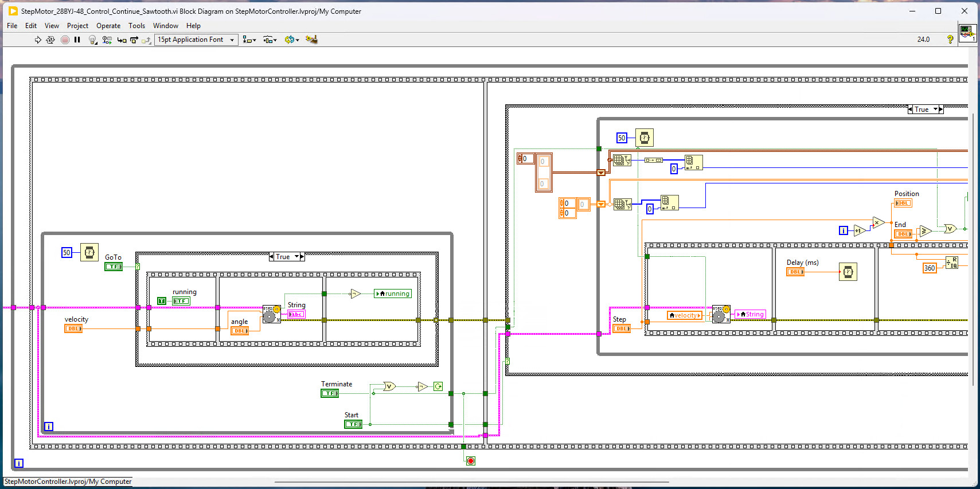
Task: Open the Align Objects dropdown
Action: coord(249,40)
